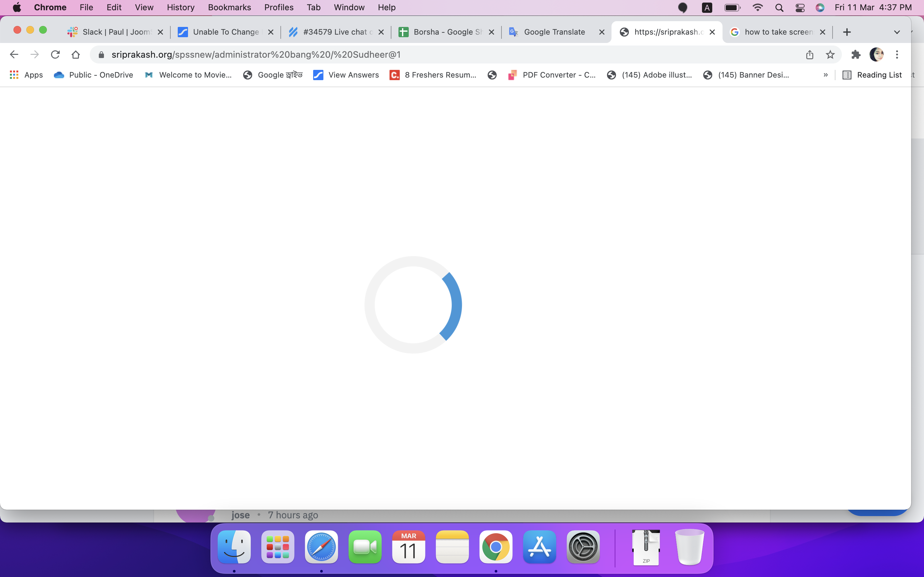
Task: View the site security lock info
Action: (x=101, y=54)
